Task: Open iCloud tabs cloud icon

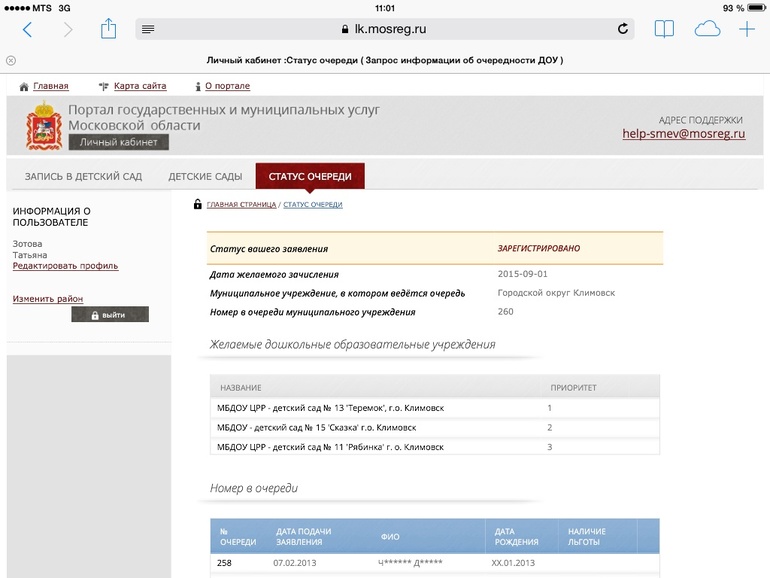Action: click(707, 30)
